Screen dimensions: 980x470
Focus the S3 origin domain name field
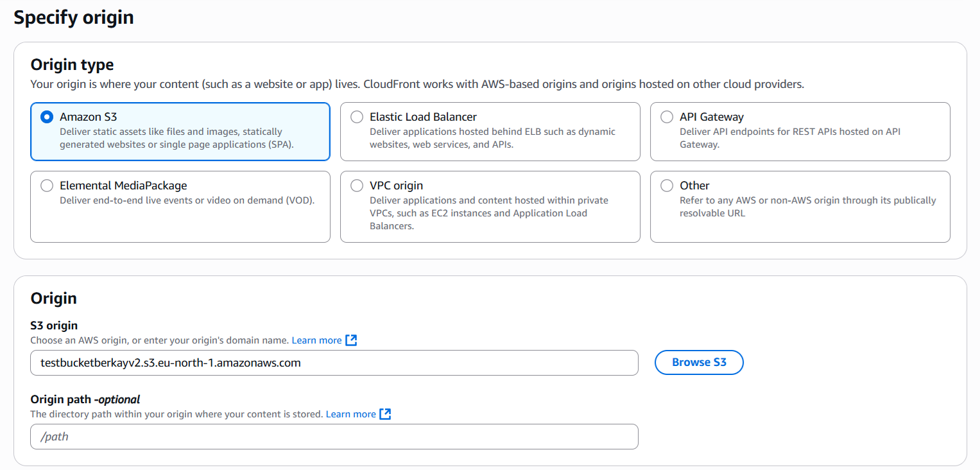334,363
